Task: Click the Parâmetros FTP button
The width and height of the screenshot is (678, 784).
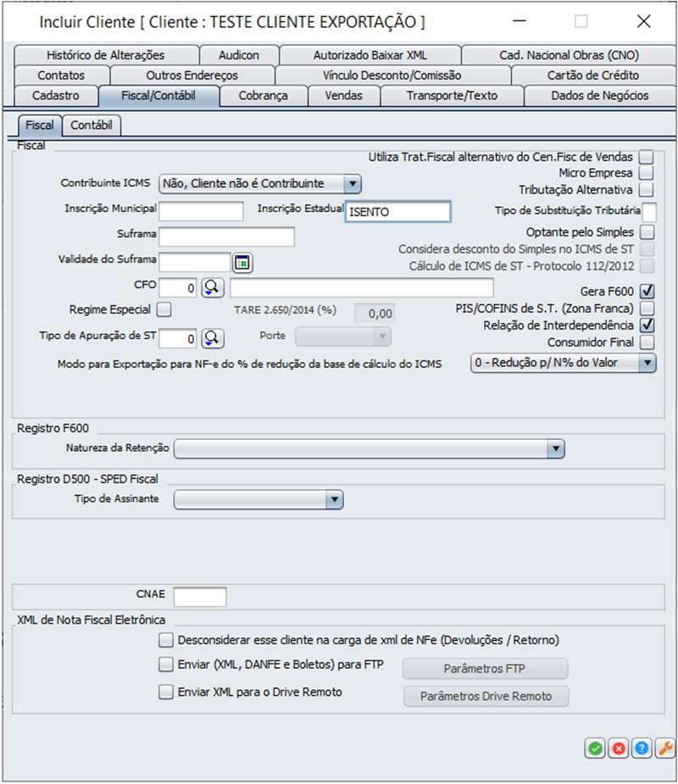Action: (485, 669)
